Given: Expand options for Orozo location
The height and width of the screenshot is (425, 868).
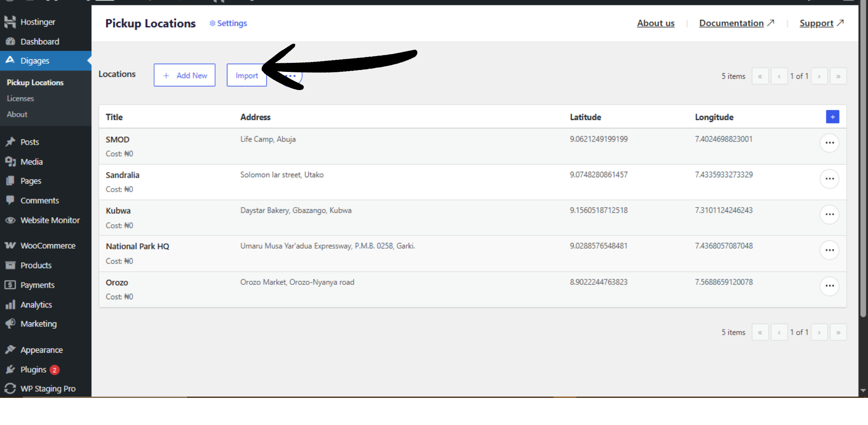Looking at the screenshot, I should (829, 286).
